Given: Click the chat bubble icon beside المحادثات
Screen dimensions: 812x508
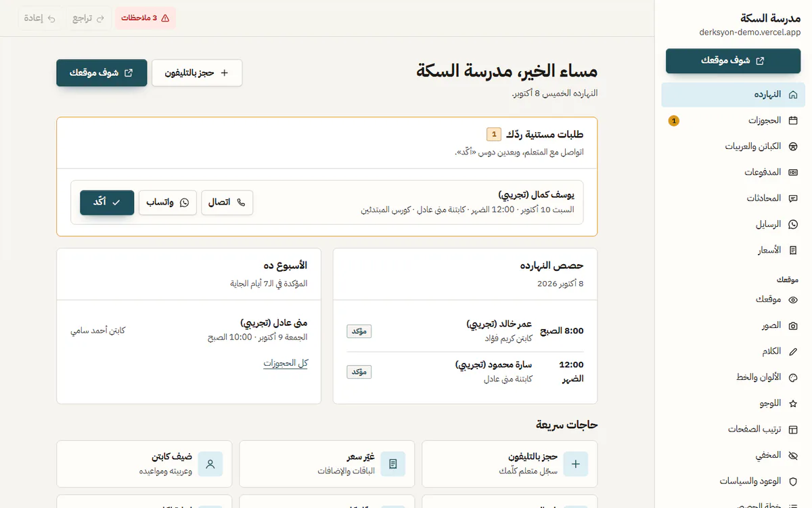Looking at the screenshot, I should click(794, 198).
